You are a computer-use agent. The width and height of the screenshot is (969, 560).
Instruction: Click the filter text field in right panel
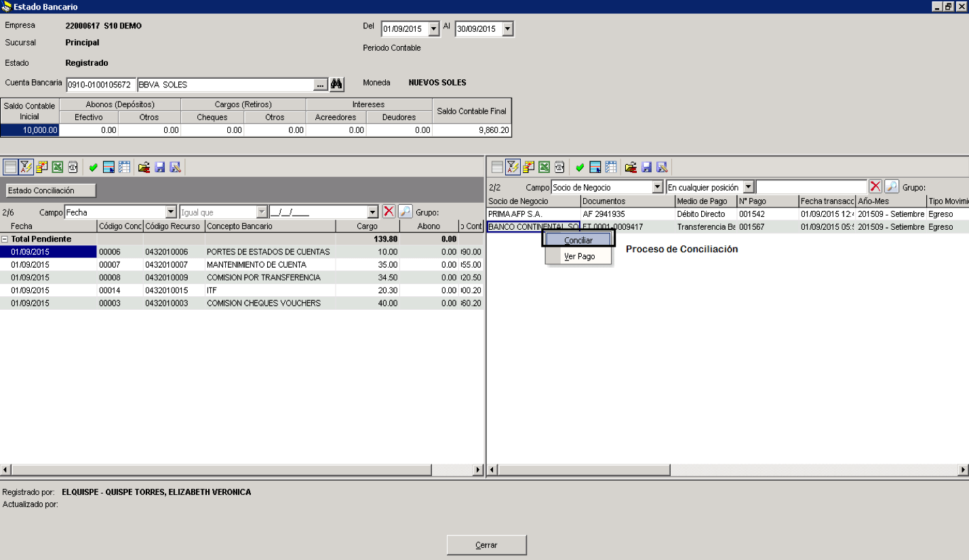click(x=811, y=186)
